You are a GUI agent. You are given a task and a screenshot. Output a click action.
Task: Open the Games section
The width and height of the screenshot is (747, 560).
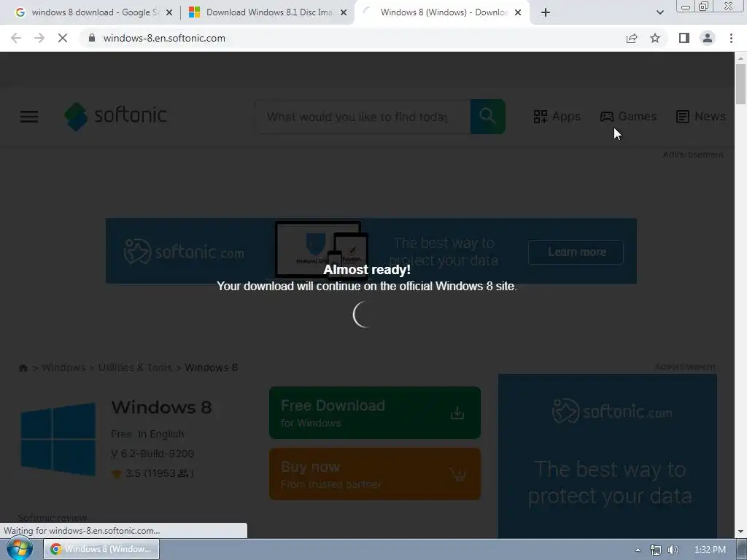(x=628, y=117)
